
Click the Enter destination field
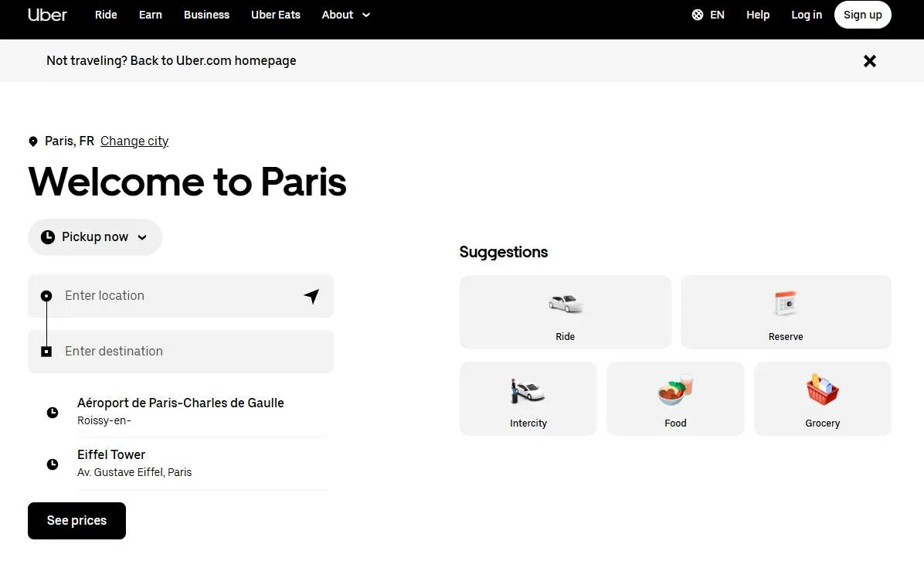[x=180, y=351]
